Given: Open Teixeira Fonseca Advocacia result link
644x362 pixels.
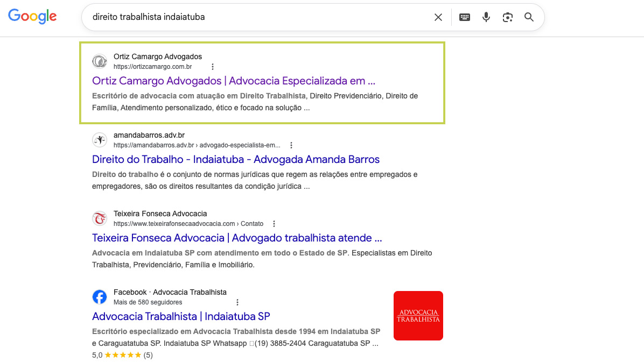Looking at the screenshot, I should [236, 238].
